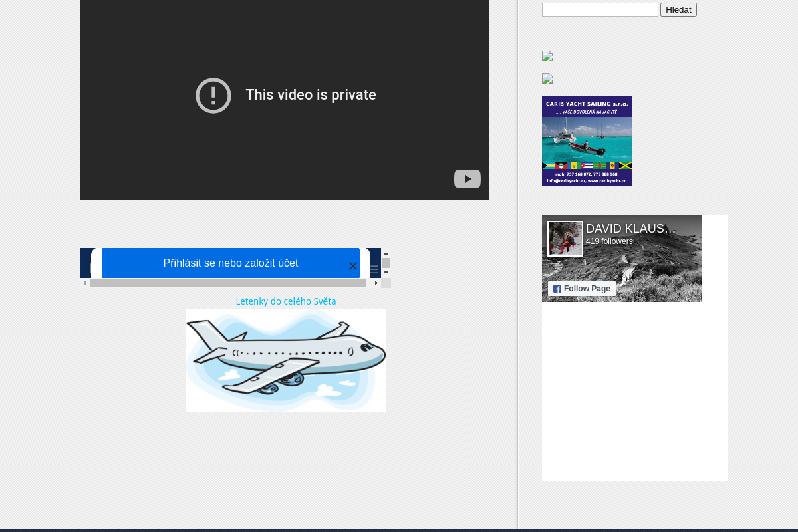Click the horizontal scrollbar right arrow
This screenshot has height=532, width=798.
[376, 283]
